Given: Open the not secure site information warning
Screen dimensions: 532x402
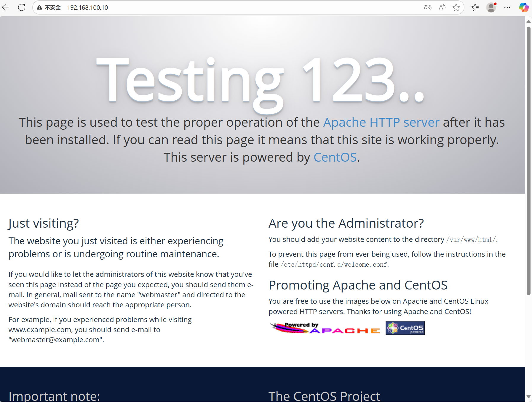Looking at the screenshot, I should pyautogui.click(x=49, y=7).
